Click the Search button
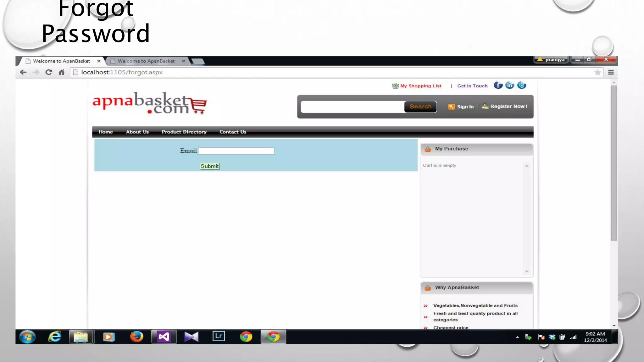The image size is (644, 362). [420, 107]
